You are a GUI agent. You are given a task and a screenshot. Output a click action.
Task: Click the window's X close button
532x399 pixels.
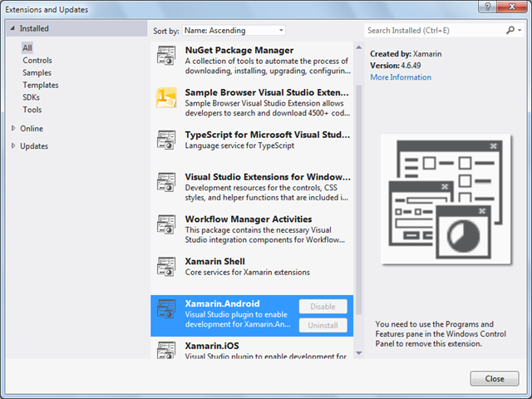(512, 7)
